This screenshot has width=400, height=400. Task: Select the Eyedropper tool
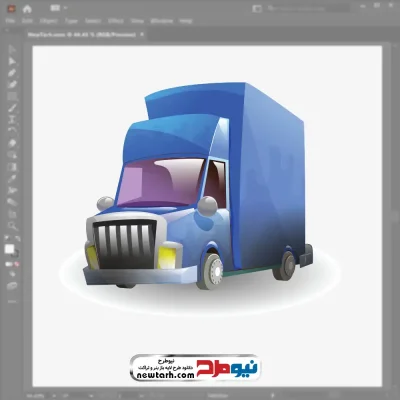12,179
